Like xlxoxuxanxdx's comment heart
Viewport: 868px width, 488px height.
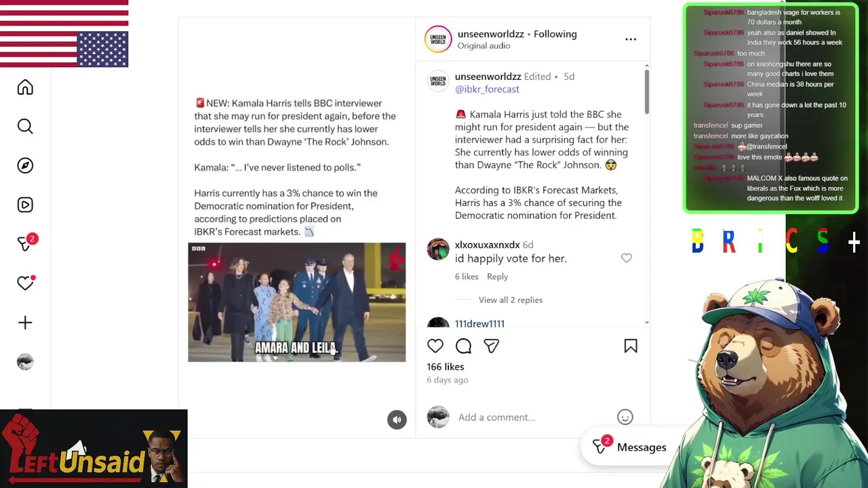pyautogui.click(x=627, y=258)
